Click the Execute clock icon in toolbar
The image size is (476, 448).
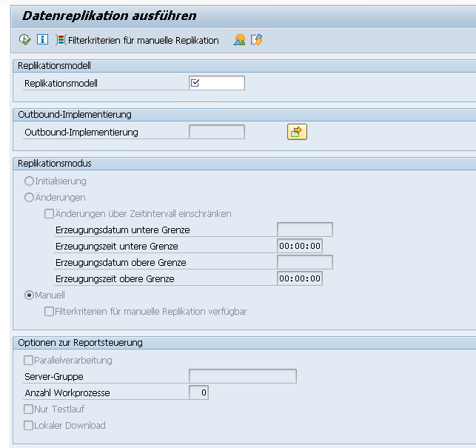(25, 40)
